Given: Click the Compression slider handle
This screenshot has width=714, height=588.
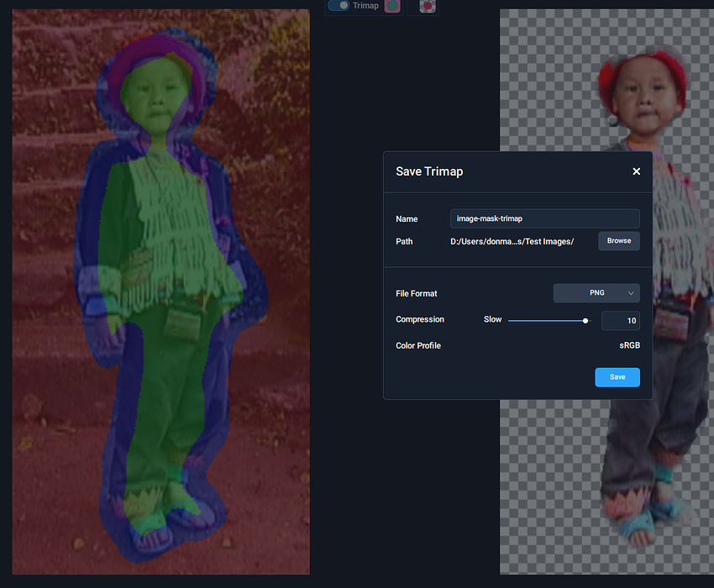Looking at the screenshot, I should coord(585,321).
